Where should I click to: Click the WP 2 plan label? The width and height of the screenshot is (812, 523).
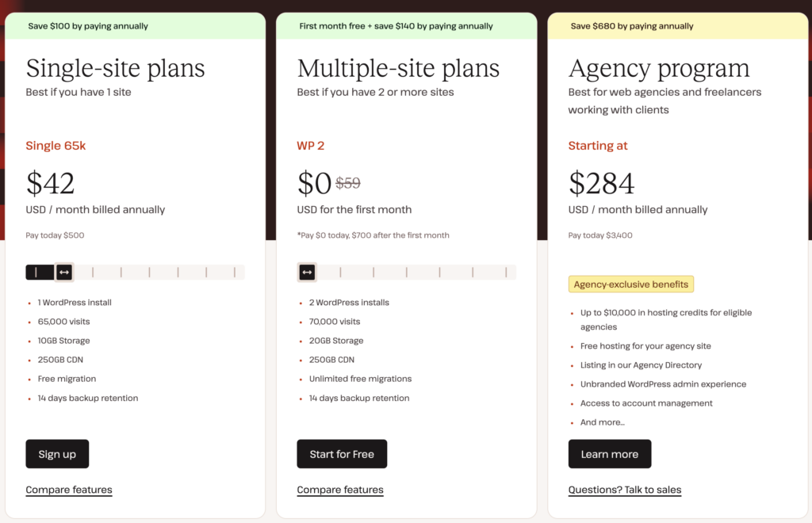point(311,146)
